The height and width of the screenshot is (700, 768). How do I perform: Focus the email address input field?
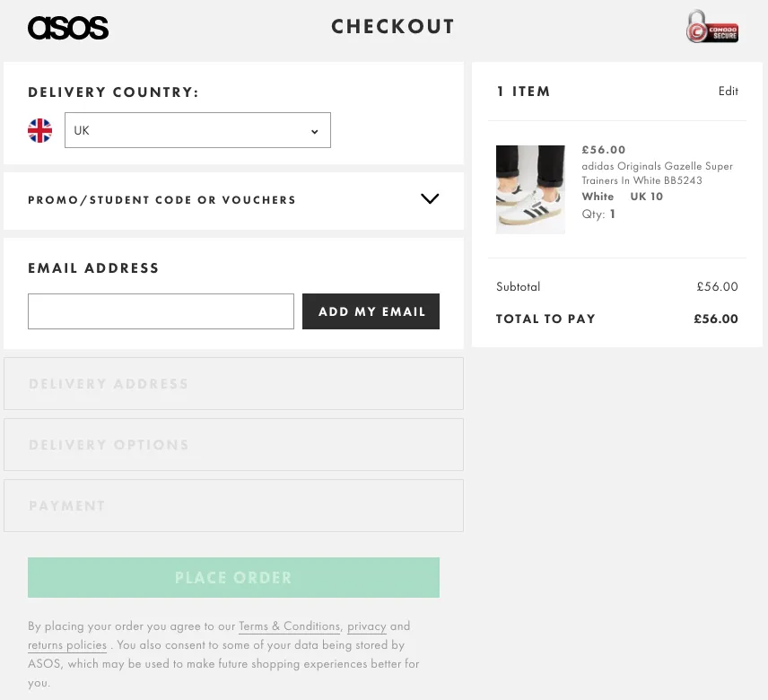pos(161,311)
